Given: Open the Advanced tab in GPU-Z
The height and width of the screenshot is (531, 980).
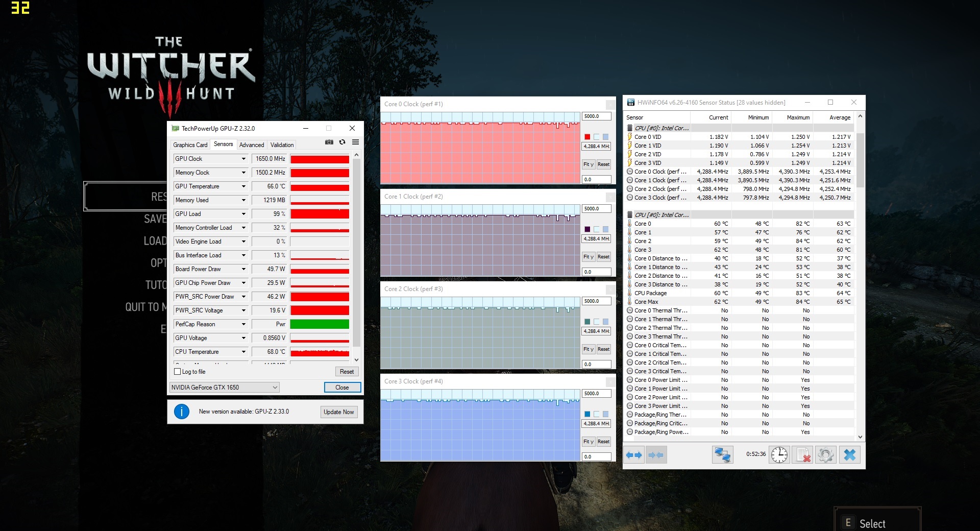Looking at the screenshot, I should coord(252,145).
